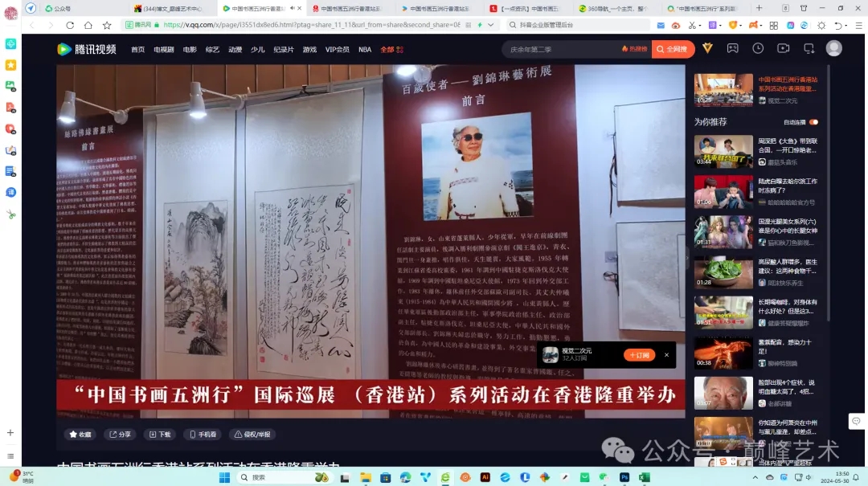868x486 pixels.
Task: Click the 热搜榜 hot search link
Action: pos(635,49)
